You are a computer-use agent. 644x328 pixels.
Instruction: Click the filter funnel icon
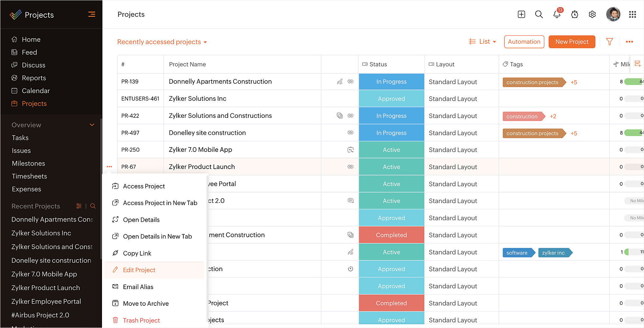click(x=609, y=42)
